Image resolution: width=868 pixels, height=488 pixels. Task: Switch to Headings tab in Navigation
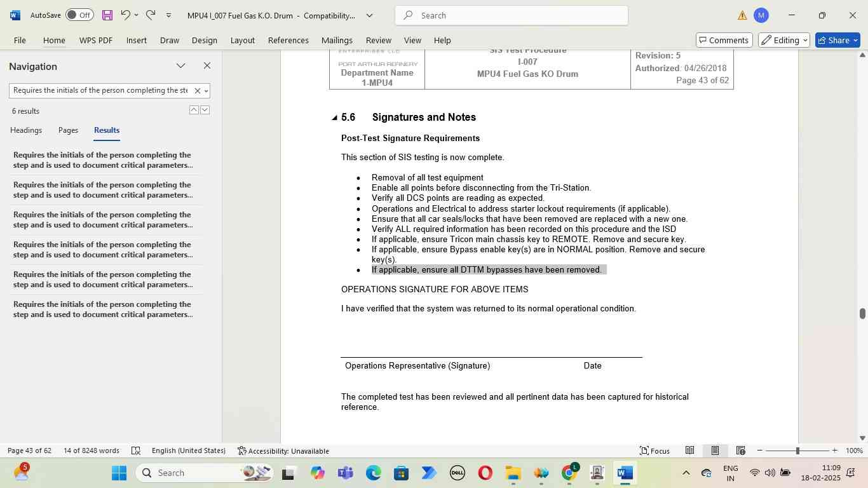26,130
